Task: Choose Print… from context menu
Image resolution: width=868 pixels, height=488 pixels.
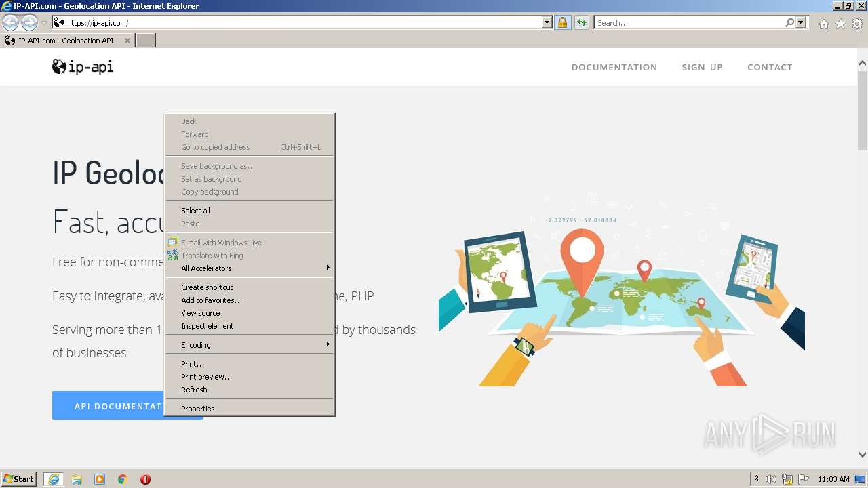Action: coord(250,364)
